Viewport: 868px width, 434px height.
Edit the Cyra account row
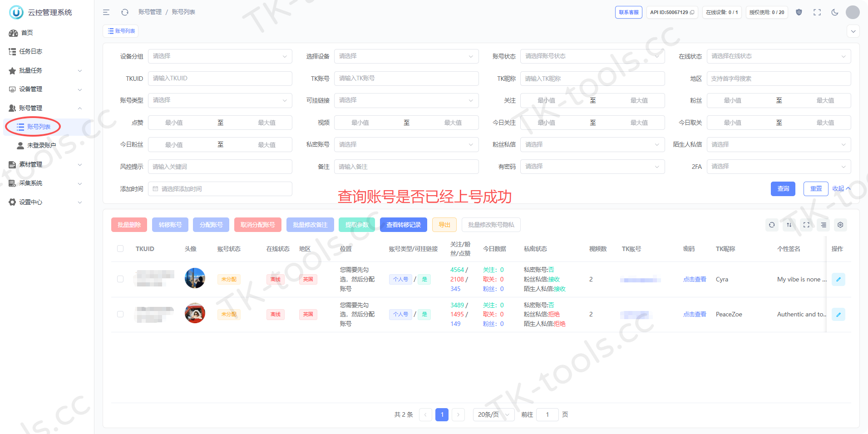click(838, 279)
